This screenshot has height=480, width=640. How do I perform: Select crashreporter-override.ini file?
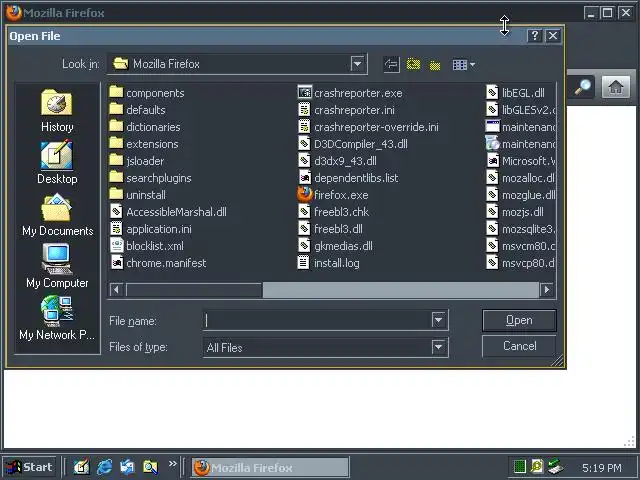(368, 127)
